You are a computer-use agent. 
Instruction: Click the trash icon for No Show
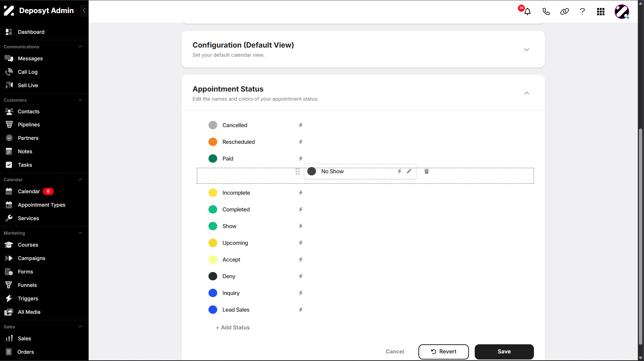(426, 171)
